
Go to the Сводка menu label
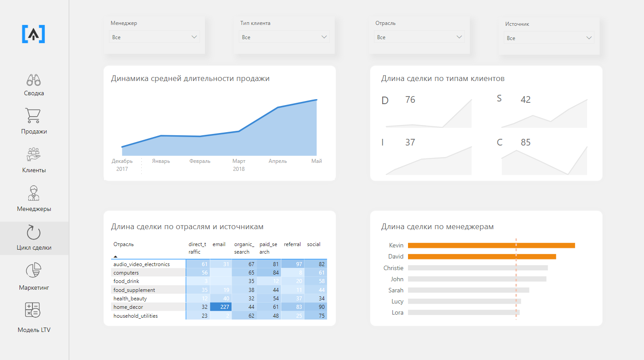click(x=34, y=93)
